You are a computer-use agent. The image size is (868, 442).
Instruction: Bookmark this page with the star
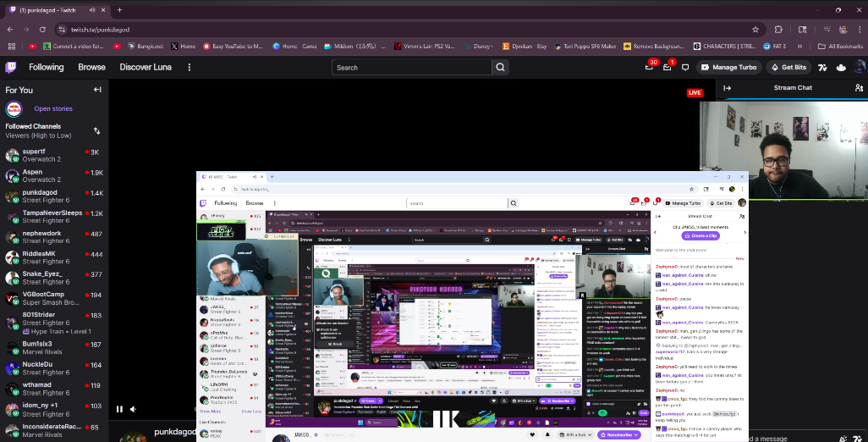tap(755, 30)
